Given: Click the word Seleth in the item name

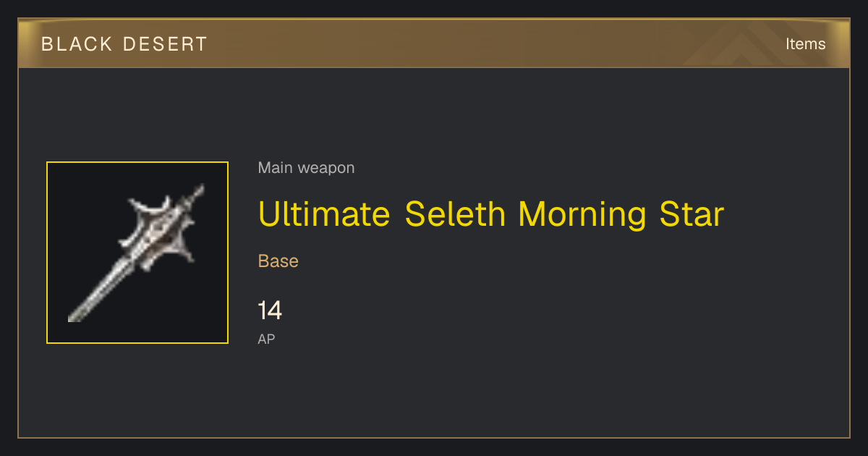Looking at the screenshot, I should [455, 214].
